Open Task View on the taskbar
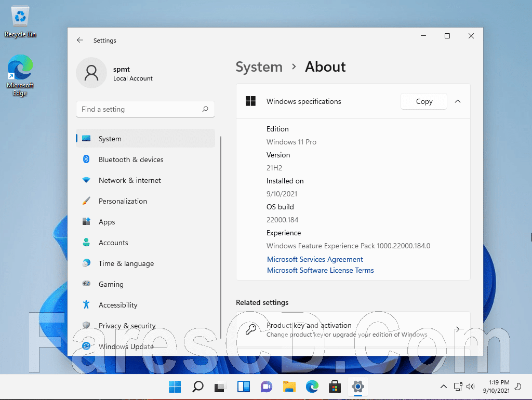Image resolution: width=532 pixels, height=400 pixels. (220, 387)
